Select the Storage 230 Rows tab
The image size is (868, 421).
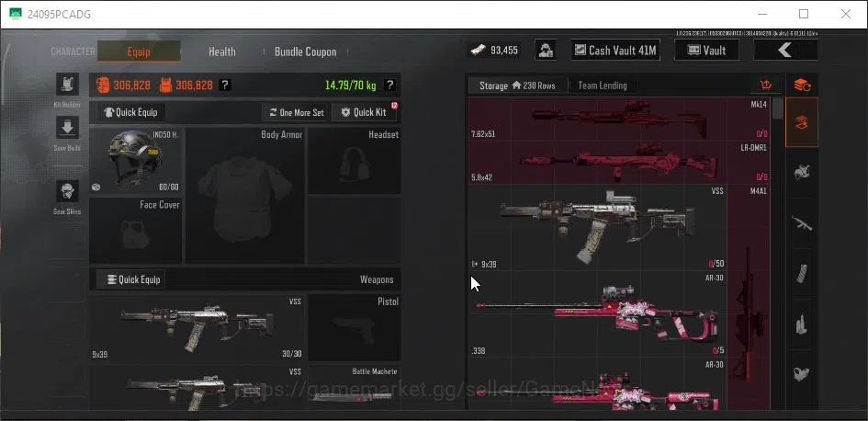click(518, 85)
